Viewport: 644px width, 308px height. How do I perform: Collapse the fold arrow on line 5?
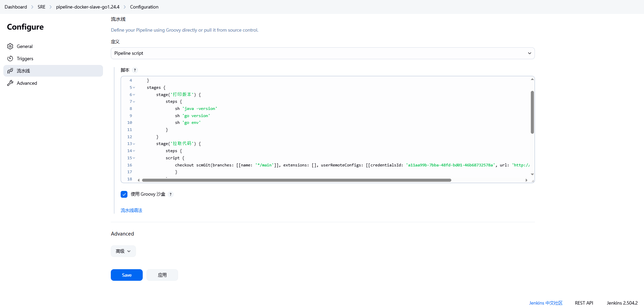[x=134, y=87]
